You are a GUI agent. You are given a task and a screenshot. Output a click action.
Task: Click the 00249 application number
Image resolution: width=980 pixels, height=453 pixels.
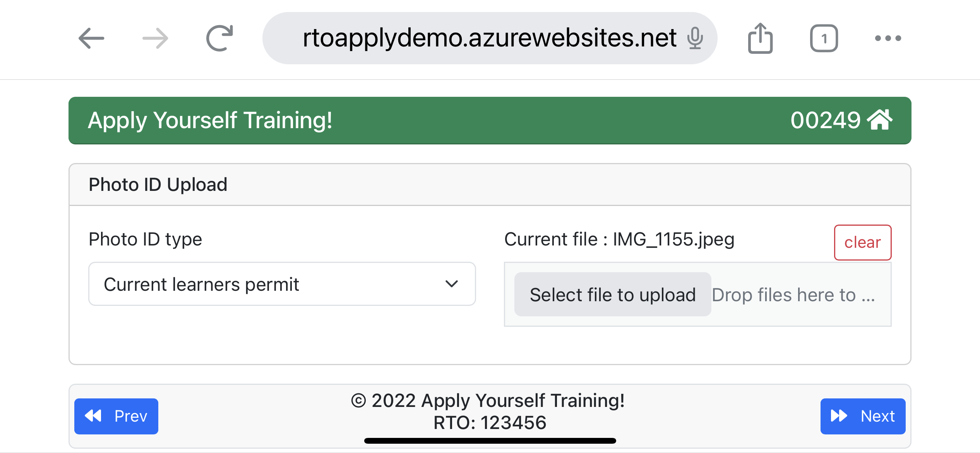[x=825, y=120]
